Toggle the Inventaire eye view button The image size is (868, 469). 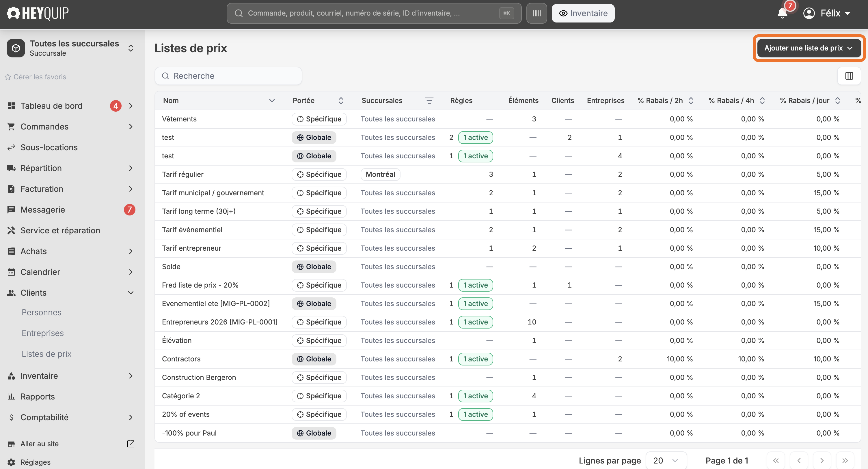(583, 14)
